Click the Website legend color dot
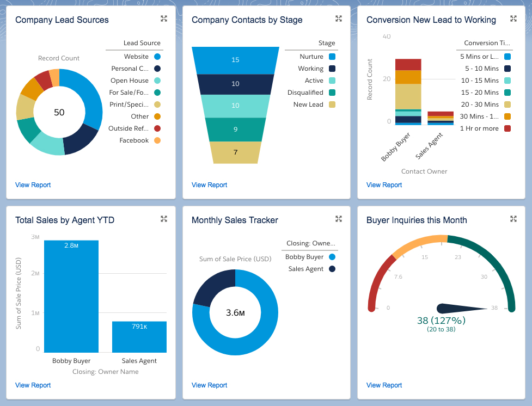The image size is (532, 406). 157,56
